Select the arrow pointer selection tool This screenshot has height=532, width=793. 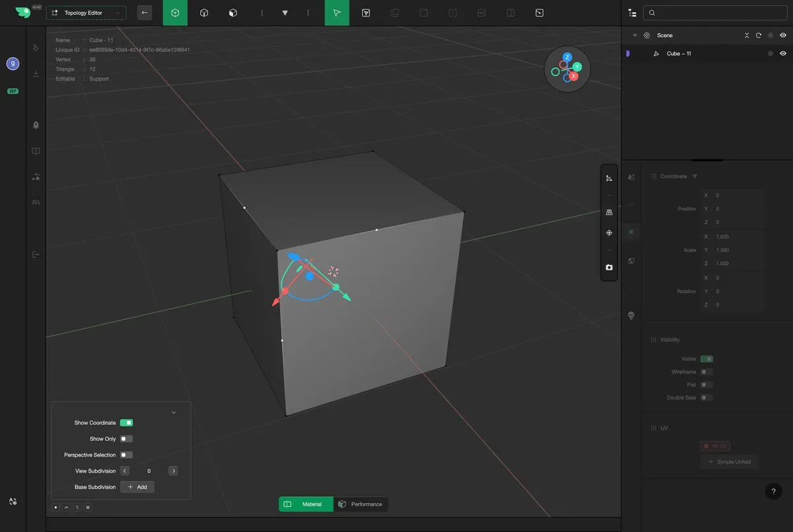pos(337,13)
